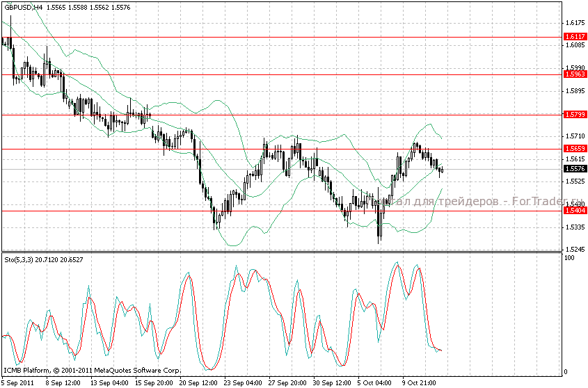Click the 1.6175 price axis value
Screen dimensions: 588x388
click(575, 23)
